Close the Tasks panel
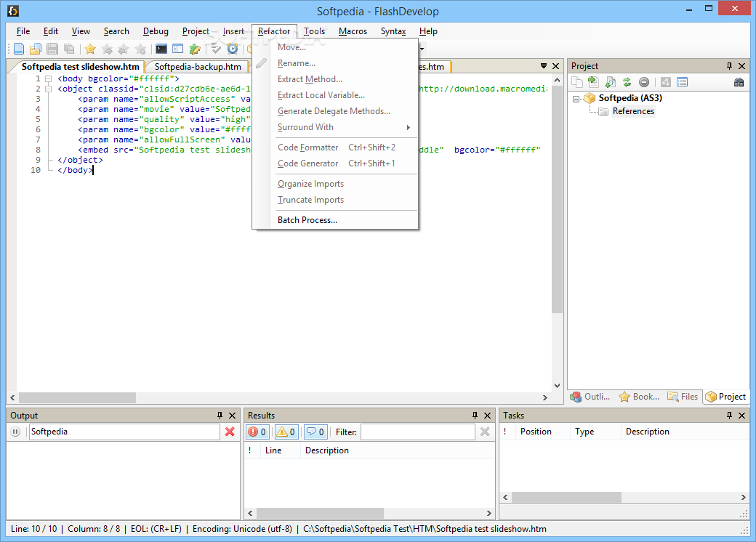The image size is (756, 542). (741, 416)
